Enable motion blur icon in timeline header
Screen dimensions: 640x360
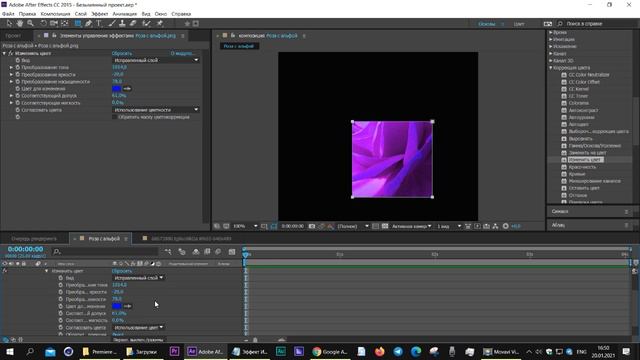coord(218,252)
